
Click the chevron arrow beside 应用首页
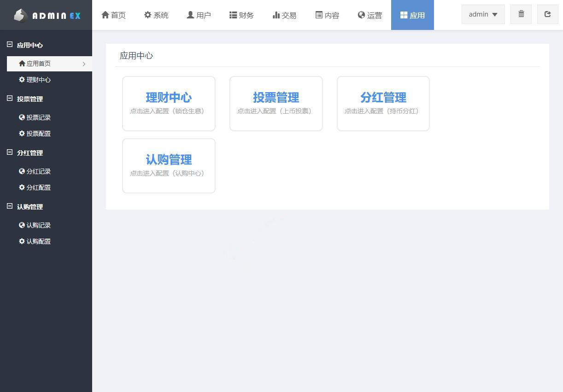click(x=84, y=64)
